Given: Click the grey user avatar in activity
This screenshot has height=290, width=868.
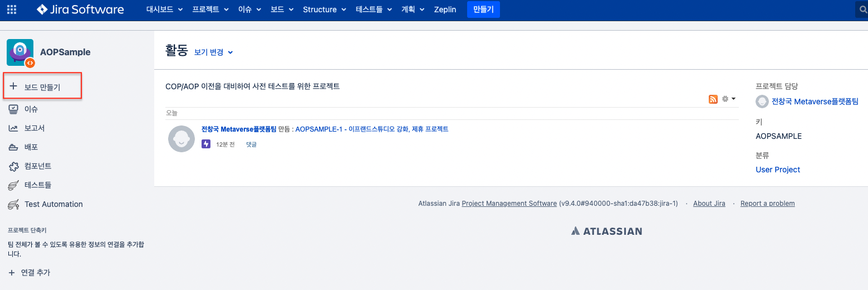Looking at the screenshot, I should pos(182,139).
